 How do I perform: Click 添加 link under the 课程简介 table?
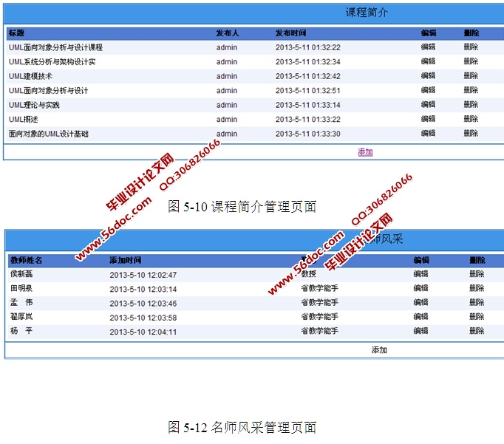(x=365, y=152)
